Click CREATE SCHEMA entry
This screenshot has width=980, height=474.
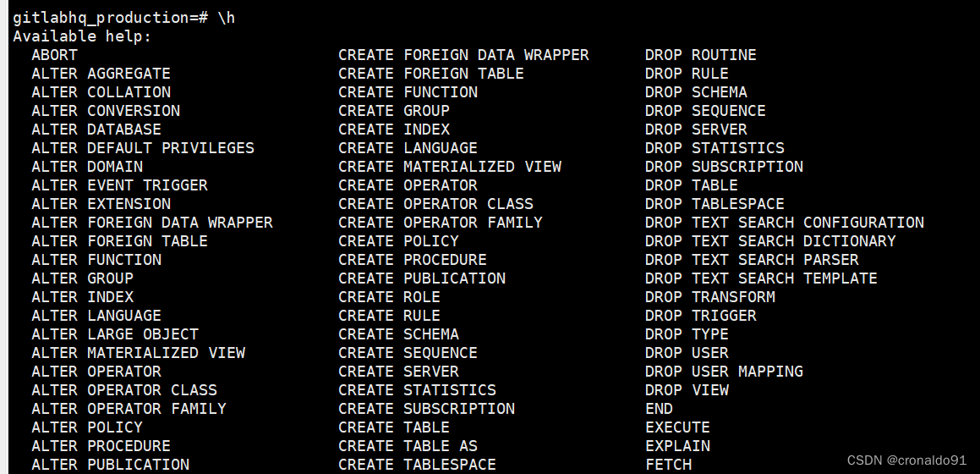click(x=399, y=334)
